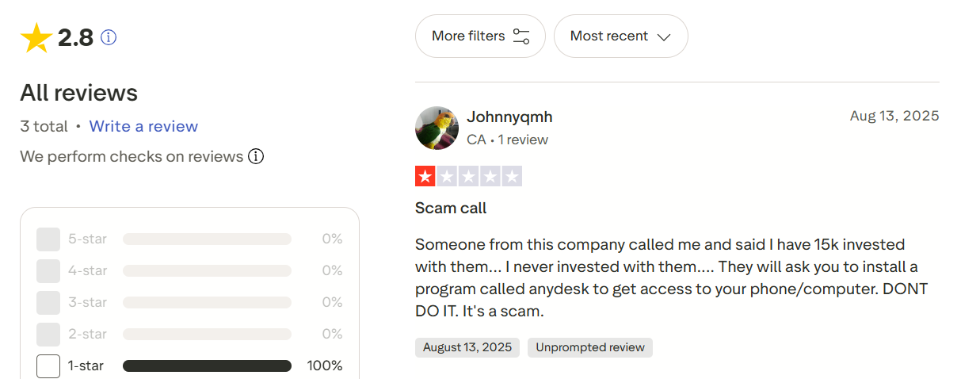The image size is (980, 379).
Task: Tick the 2-star filter checkbox
Action: [48, 335]
